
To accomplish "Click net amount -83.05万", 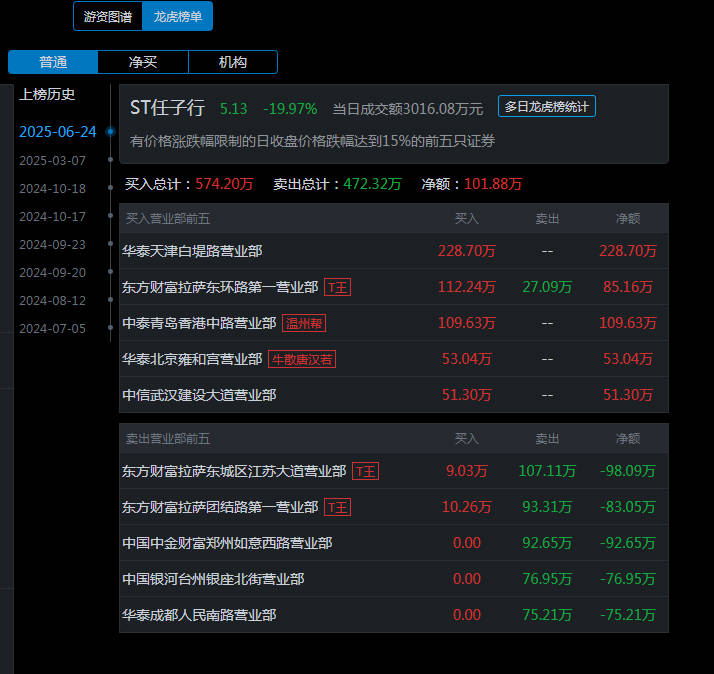I will pos(627,507).
